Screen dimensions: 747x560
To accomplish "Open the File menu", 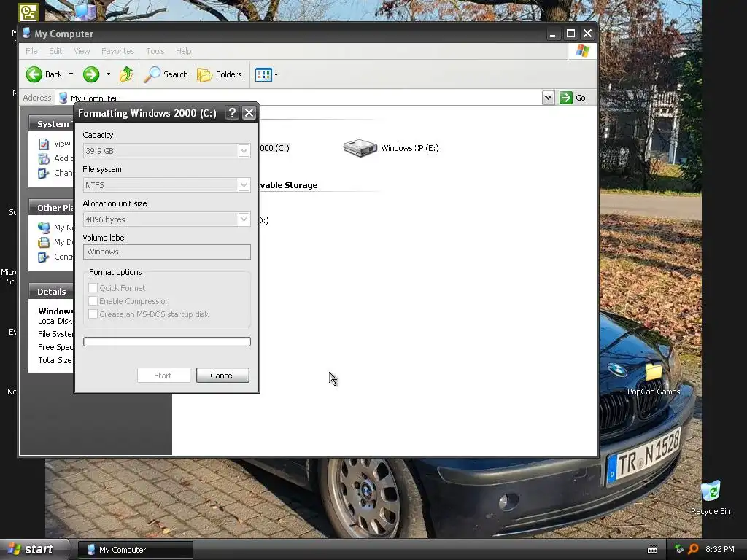I will click(x=31, y=51).
